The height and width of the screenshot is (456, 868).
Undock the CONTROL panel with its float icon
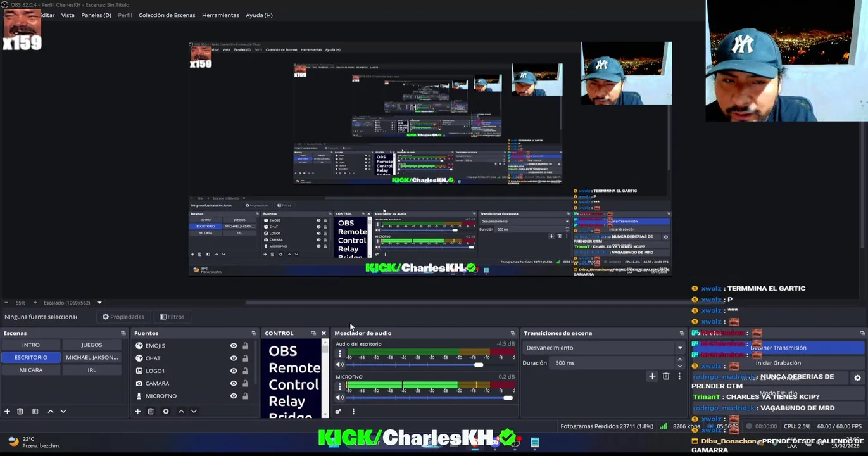(313, 333)
